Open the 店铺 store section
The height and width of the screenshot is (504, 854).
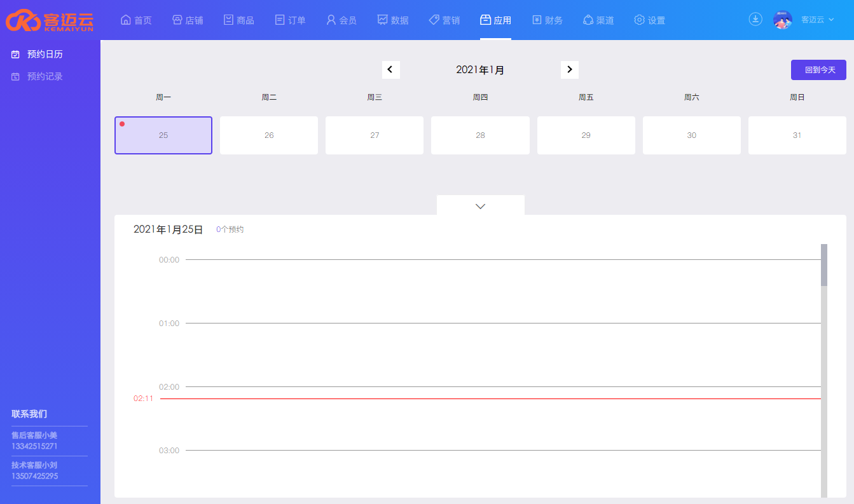188,20
